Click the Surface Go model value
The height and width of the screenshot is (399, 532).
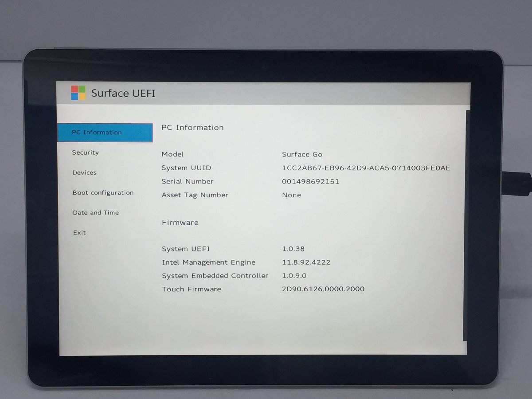(302, 154)
